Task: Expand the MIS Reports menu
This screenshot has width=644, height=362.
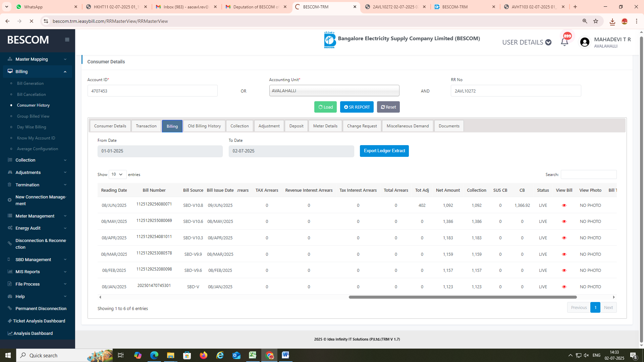Action: click(x=38, y=272)
